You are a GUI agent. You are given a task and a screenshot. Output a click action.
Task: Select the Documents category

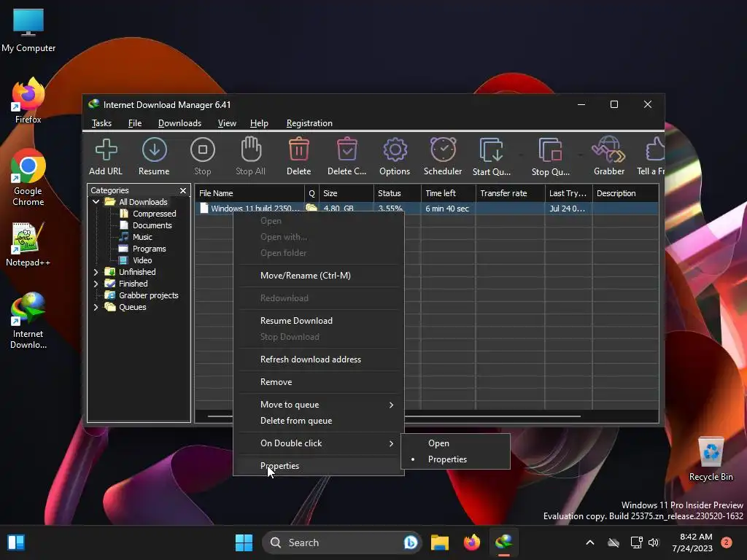pos(152,225)
